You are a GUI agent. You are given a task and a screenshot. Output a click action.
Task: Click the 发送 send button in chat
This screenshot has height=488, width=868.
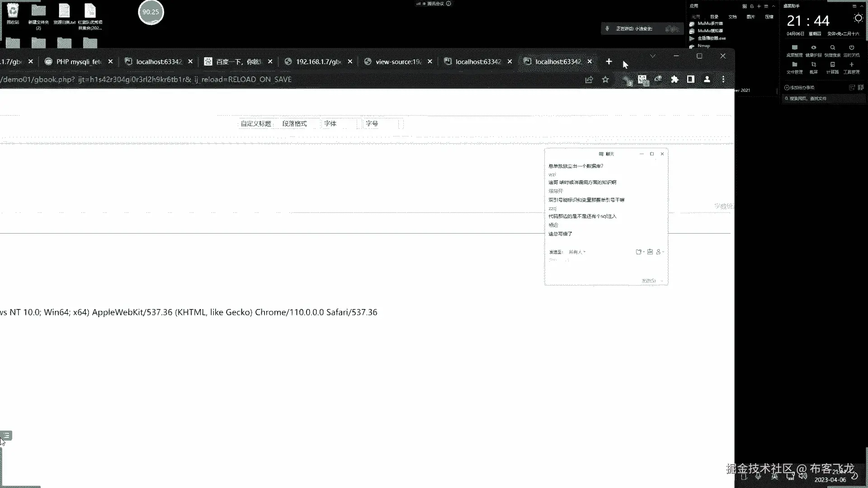point(648,281)
